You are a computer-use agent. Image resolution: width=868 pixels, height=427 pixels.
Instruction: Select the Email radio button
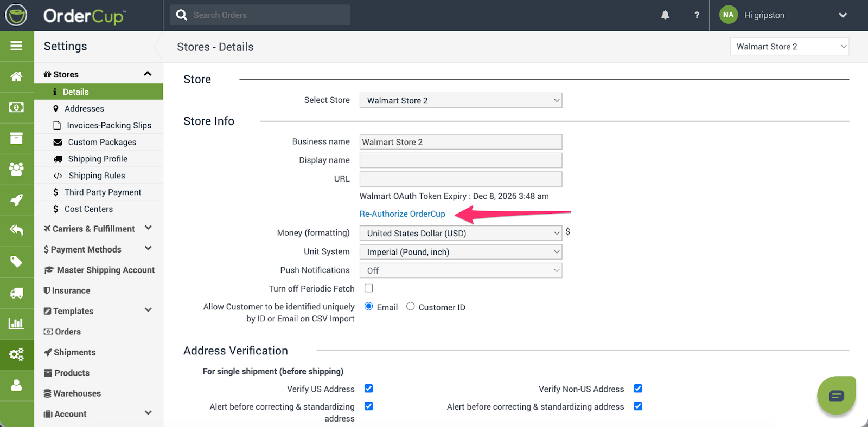point(369,306)
